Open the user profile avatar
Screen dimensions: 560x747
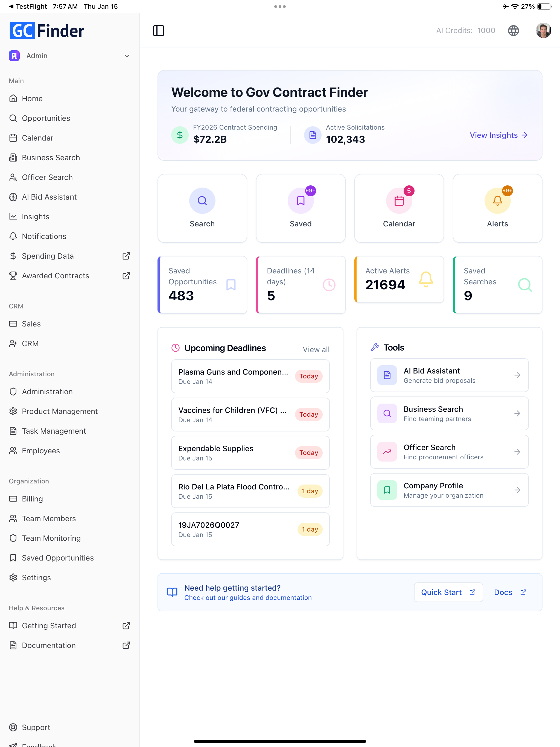(543, 31)
